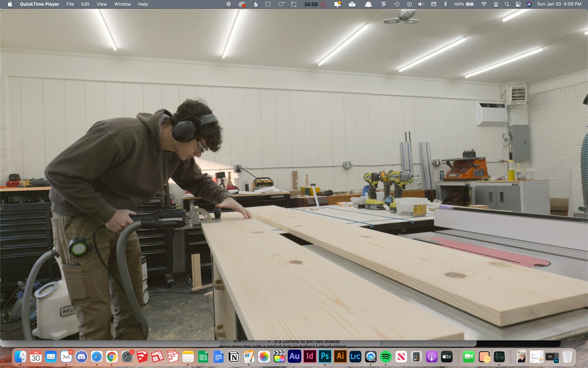588x368 pixels.
Task: Open the Trash in the dock
Action: (567, 357)
